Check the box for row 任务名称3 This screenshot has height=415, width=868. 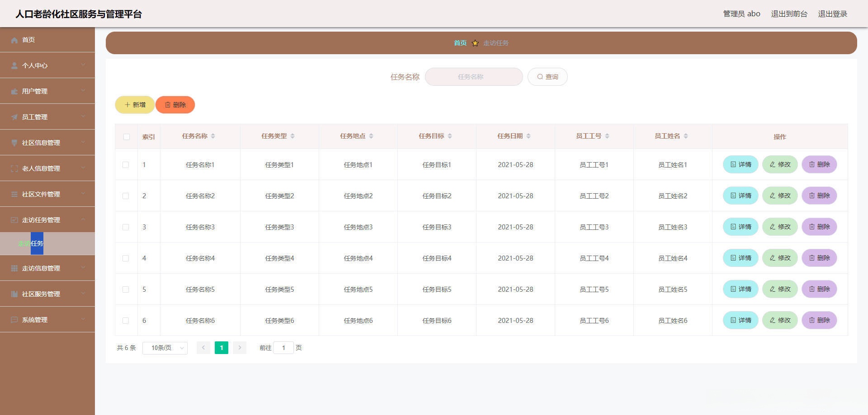126,227
